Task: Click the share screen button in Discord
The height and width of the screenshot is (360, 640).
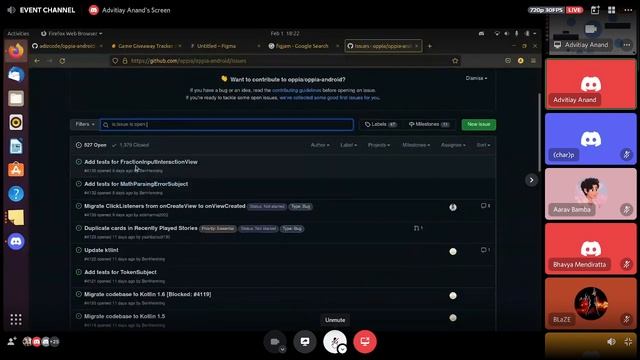Action: (x=305, y=342)
